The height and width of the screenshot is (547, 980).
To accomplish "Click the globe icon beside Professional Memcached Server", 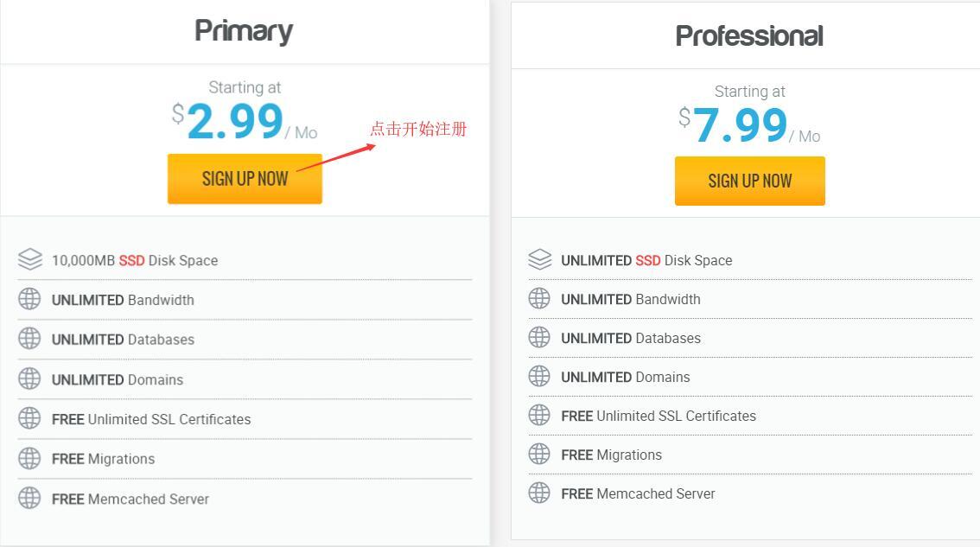I will [539, 493].
